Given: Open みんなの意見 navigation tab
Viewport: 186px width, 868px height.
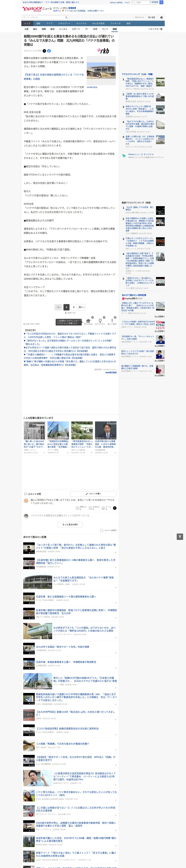Looking at the screenshot, I should click(x=98, y=23).
